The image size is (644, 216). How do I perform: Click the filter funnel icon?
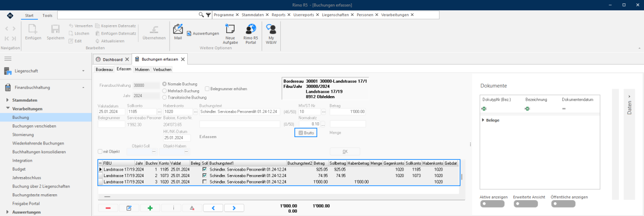point(208,15)
